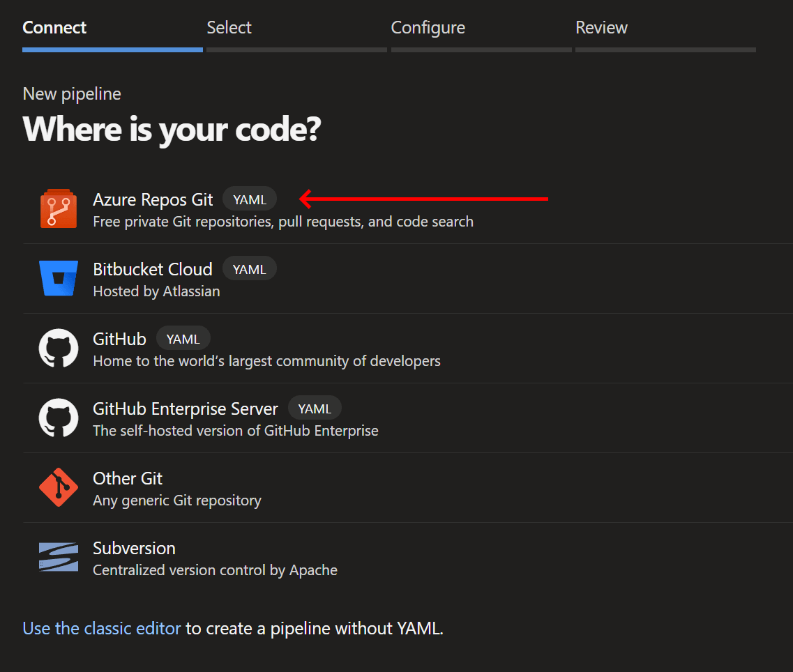The height and width of the screenshot is (672, 793).
Task: Choose Subversion centralized version control
Action: pos(134,549)
